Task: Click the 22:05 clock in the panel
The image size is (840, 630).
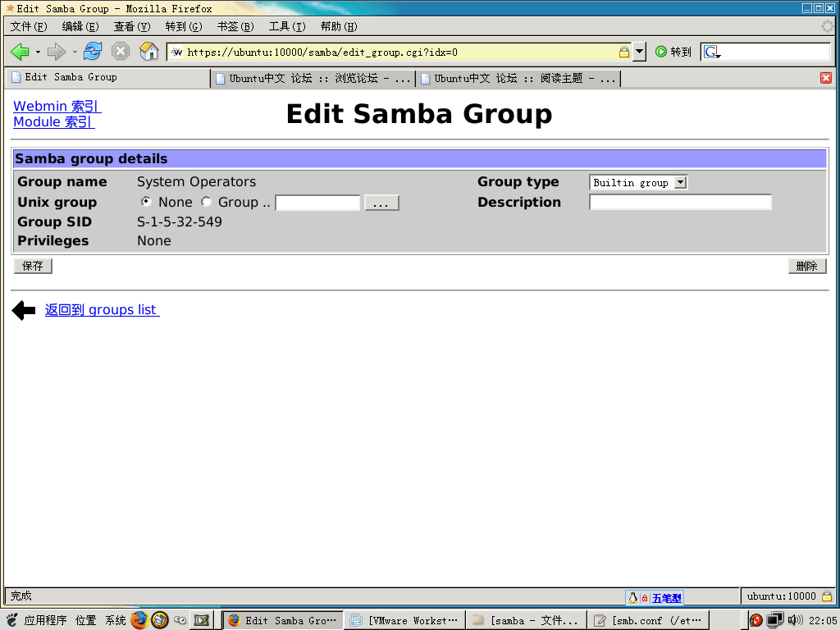Action: (x=822, y=620)
